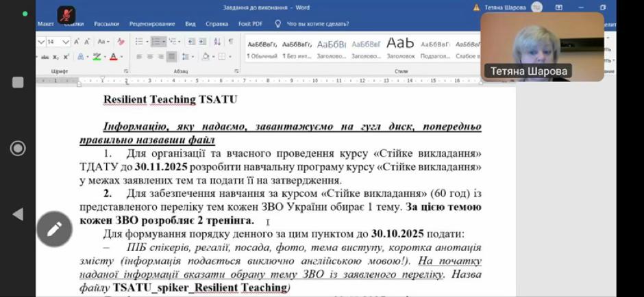
Task: Click the clear formatting eraser icon
Action: (x=121, y=42)
